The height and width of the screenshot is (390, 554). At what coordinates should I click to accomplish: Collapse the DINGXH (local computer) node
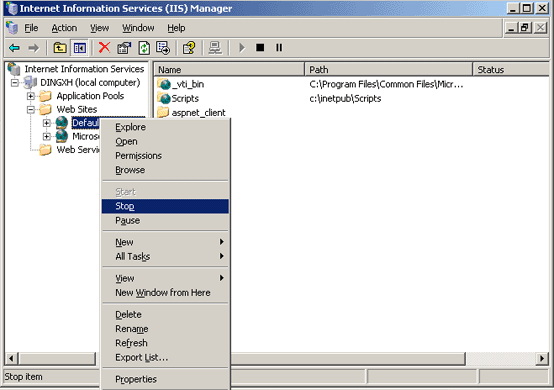[14, 83]
